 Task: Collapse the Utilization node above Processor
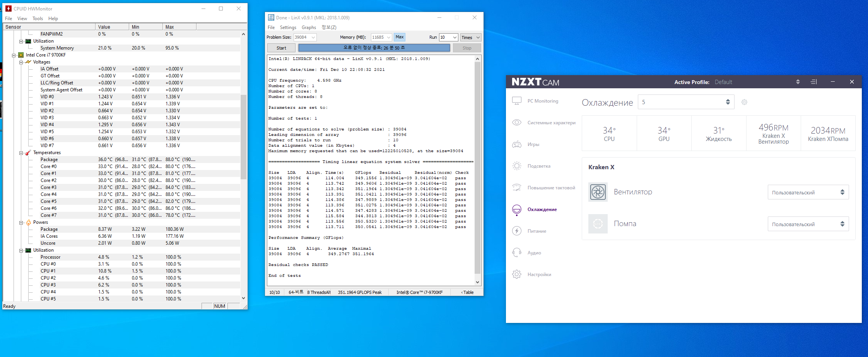21,250
